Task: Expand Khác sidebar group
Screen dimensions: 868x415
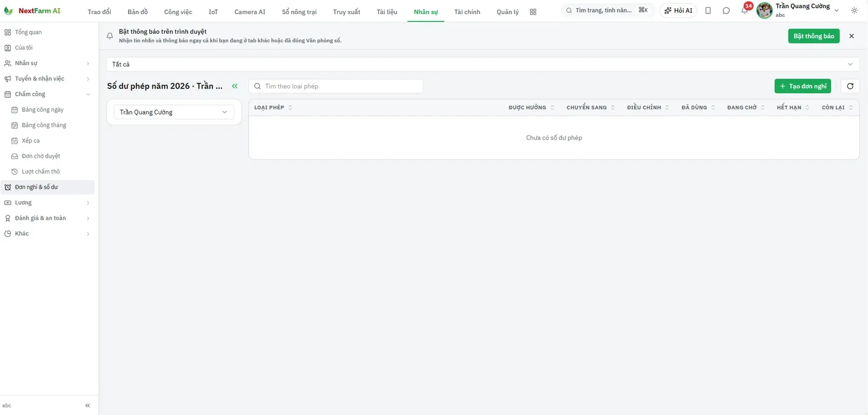Action: point(47,234)
